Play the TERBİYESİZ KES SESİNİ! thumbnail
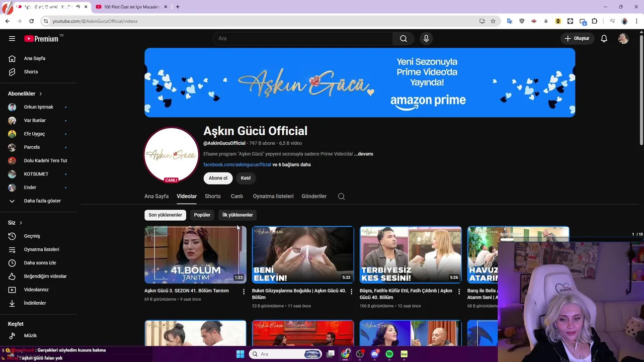Screen dimensions: 644x362 coord(411,255)
